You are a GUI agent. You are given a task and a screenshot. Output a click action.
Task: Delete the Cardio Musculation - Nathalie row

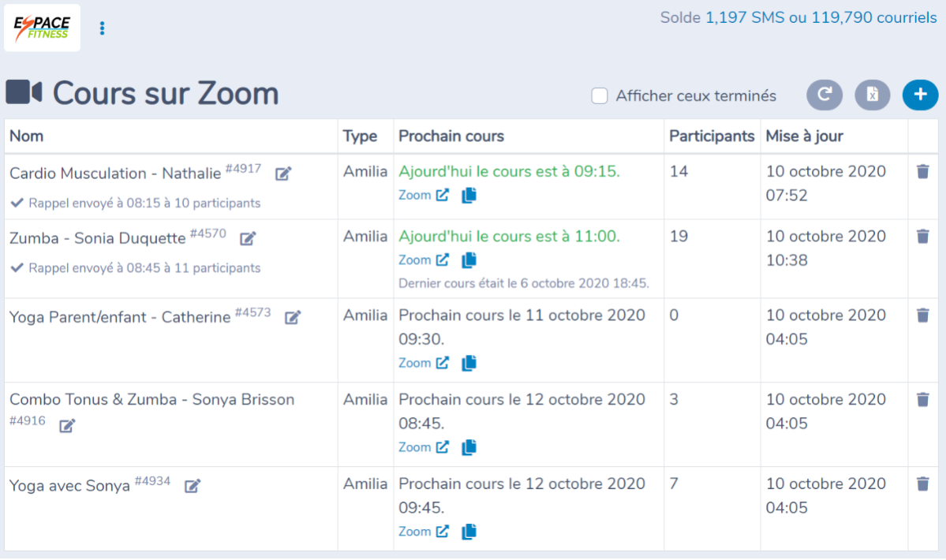pyautogui.click(x=922, y=172)
